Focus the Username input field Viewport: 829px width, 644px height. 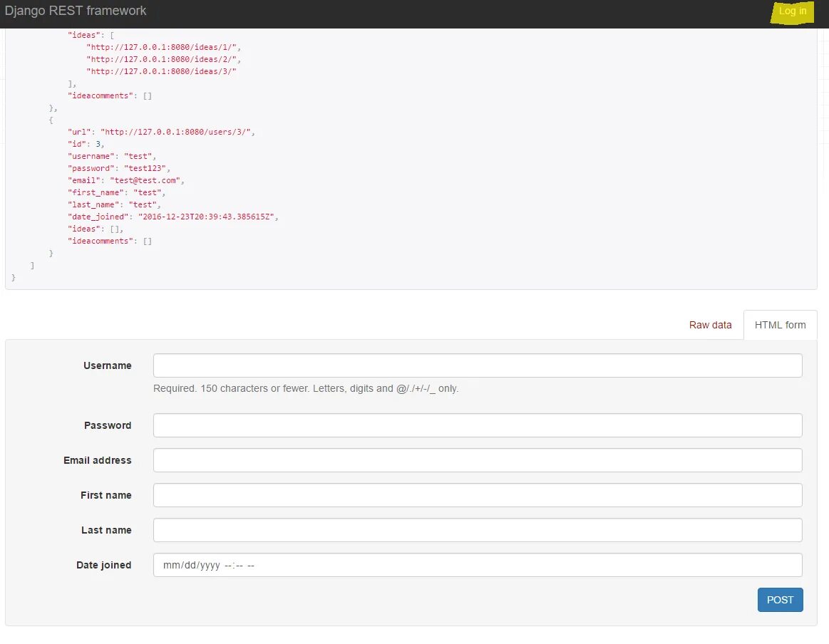coord(478,365)
